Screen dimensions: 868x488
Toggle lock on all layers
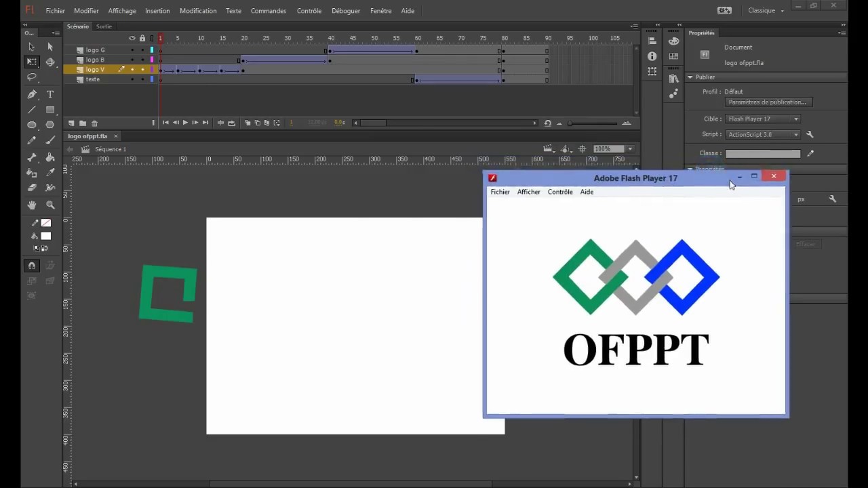[x=142, y=39]
